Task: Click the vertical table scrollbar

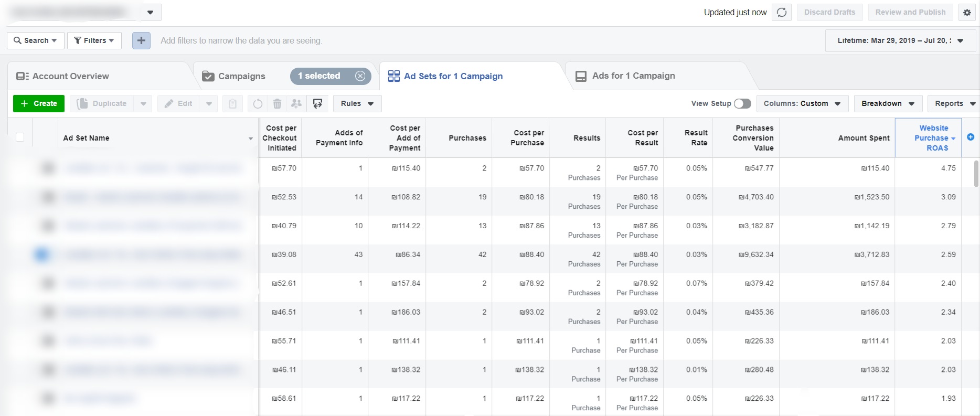Action: [976, 174]
